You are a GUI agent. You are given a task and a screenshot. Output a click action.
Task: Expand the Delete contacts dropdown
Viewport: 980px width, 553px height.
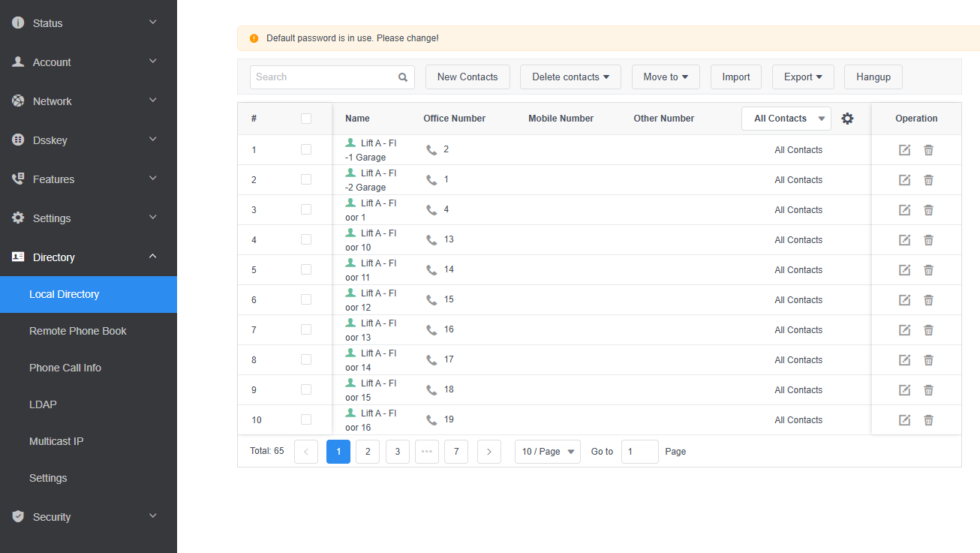point(570,77)
